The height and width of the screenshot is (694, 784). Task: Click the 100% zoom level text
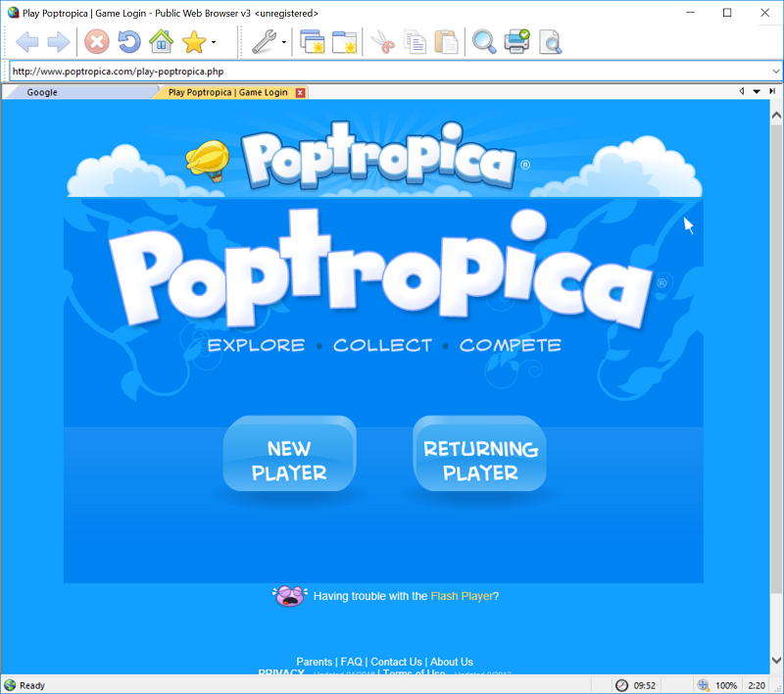(726, 685)
